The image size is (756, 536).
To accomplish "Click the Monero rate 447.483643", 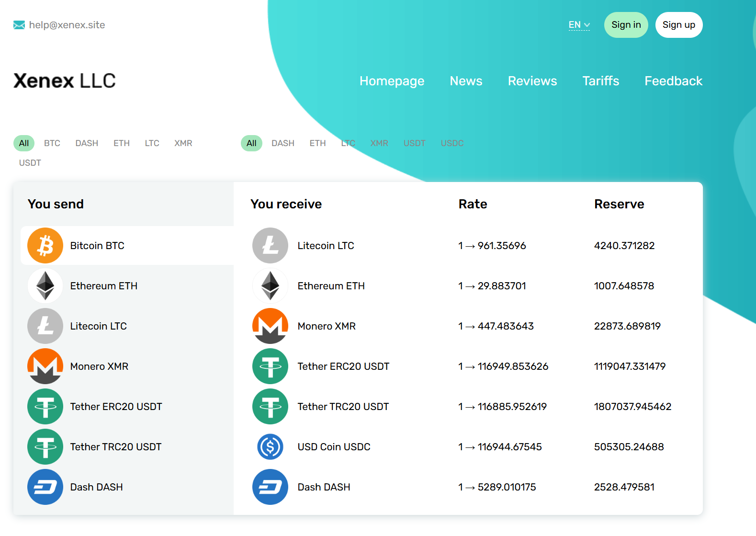I will pos(506,326).
